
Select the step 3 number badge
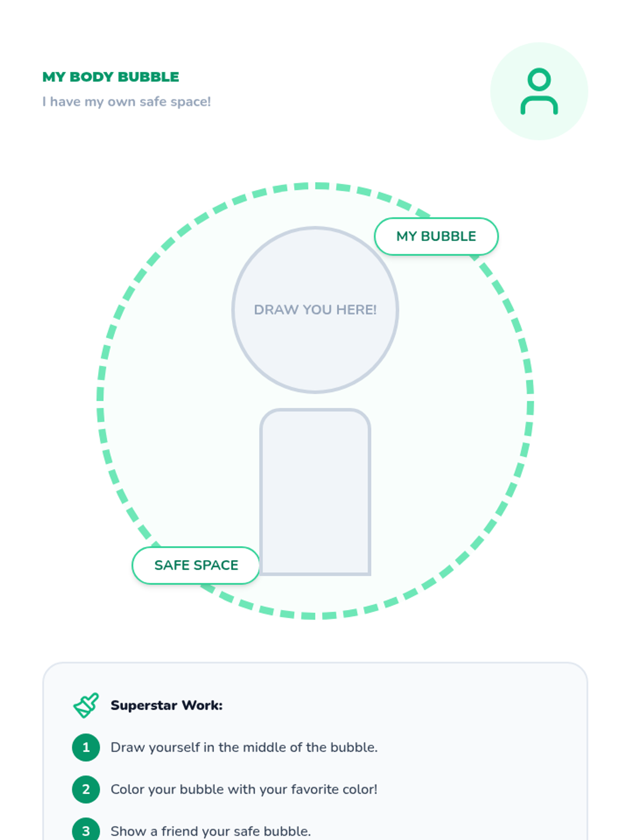tap(86, 831)
